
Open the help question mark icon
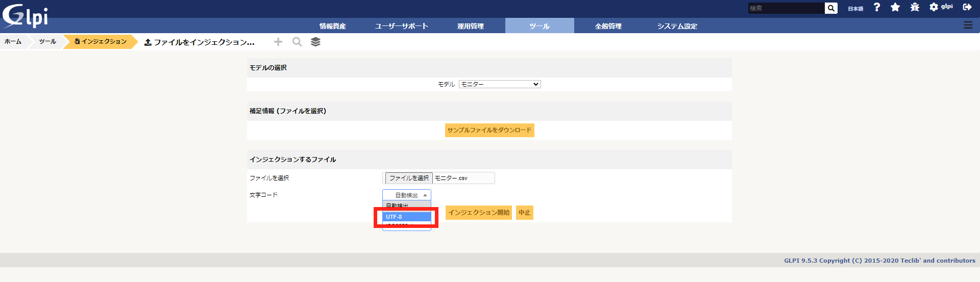pyautogui.click(x=877, y=7)
